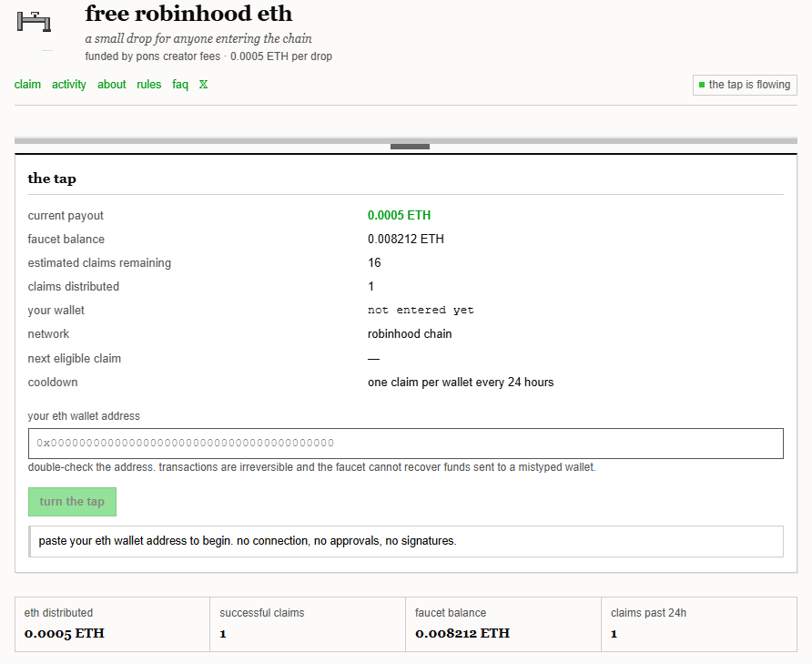Image resolution: width=812 pixels, height=664 pixels.
Task: Click the "cooldown" row label
Action: tap(53, 382)
